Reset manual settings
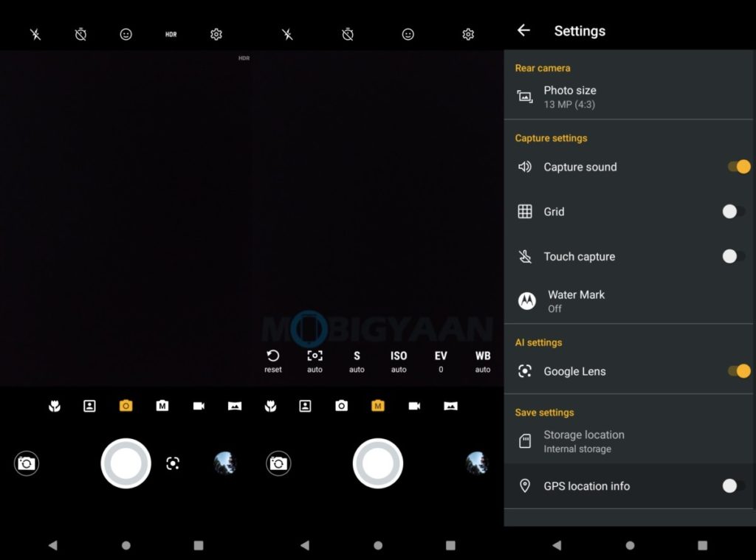Image resolution: width=756 pixels, height=560 pixels. [273, 362]
